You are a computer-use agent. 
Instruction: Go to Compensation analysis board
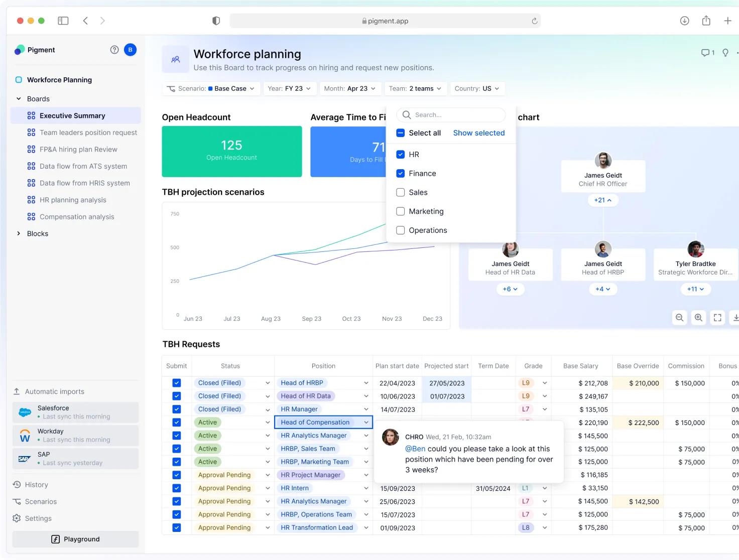(x=77, y=217)
